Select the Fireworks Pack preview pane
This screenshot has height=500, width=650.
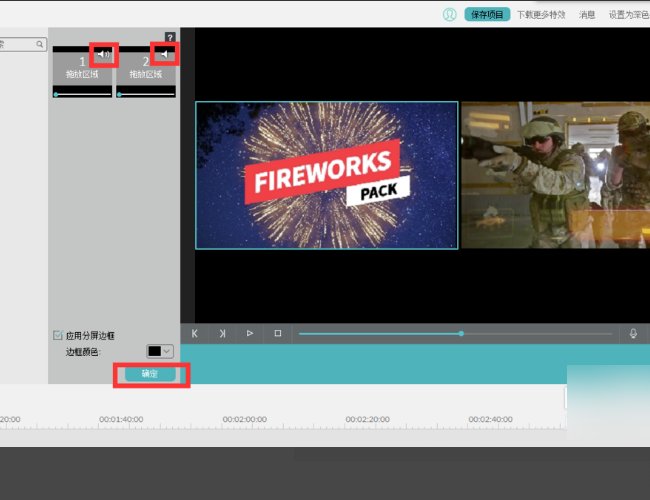(327, 175)
